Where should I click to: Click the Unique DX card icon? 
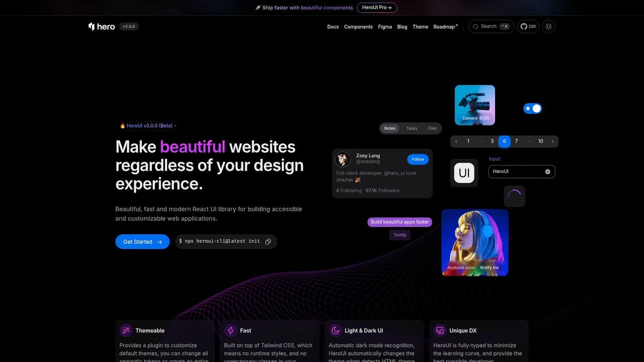click(x=440, y=330)
